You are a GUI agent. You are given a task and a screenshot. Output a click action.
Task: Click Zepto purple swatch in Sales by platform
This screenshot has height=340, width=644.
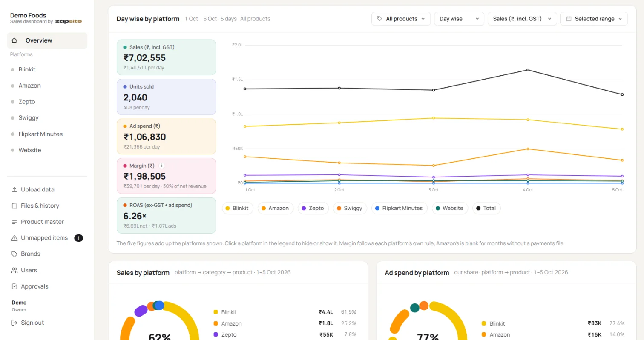pyautogui.click(x=216, y=335)
